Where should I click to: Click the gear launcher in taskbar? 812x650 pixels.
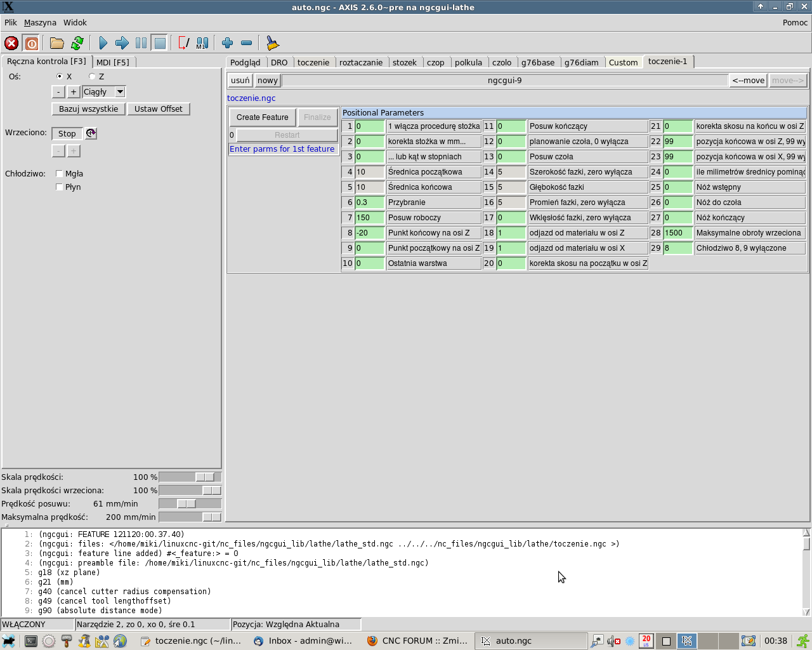coord(49,641)
